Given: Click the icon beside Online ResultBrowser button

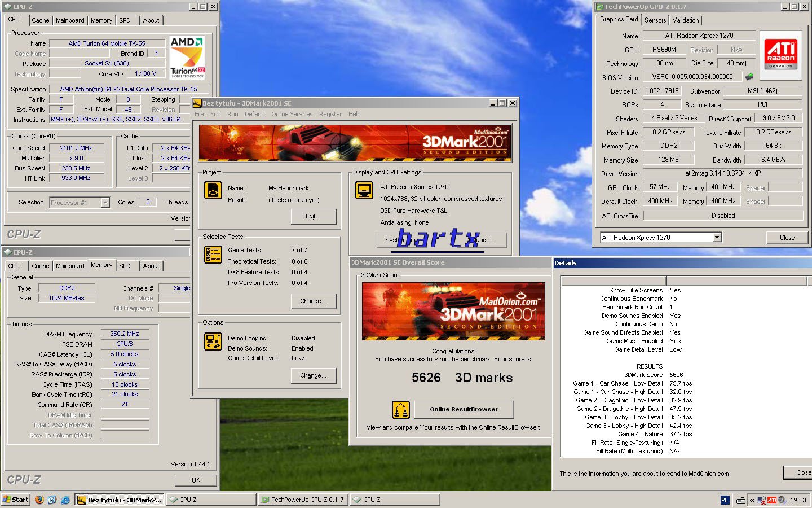Looking at the screenshot, I should (x=400, y=409).
